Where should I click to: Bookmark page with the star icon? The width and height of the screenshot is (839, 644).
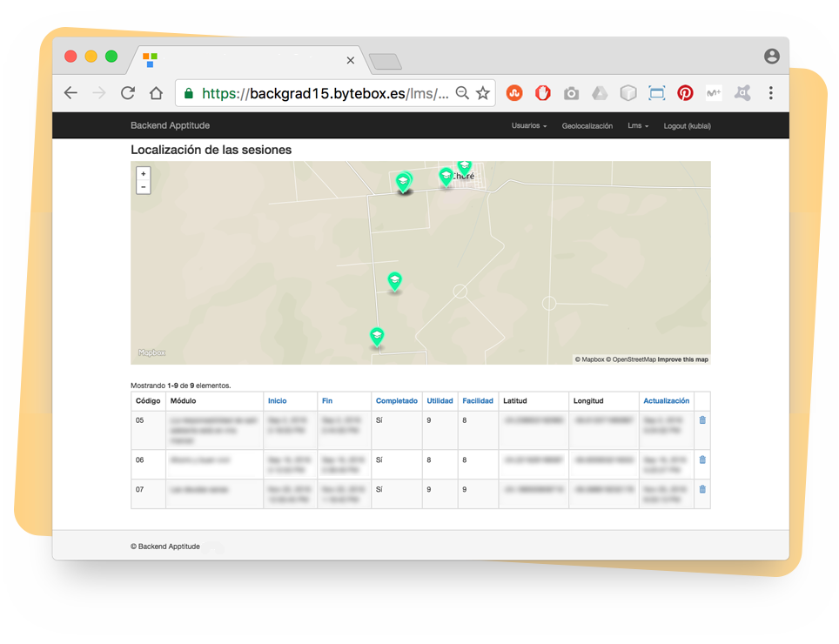tap(483, 93)
